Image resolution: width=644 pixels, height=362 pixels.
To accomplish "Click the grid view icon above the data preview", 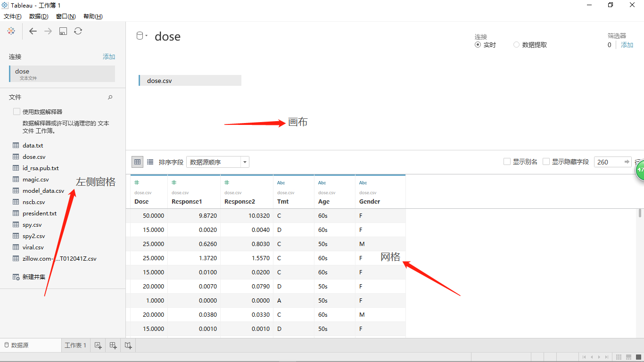I will click(x=137, y=162).
